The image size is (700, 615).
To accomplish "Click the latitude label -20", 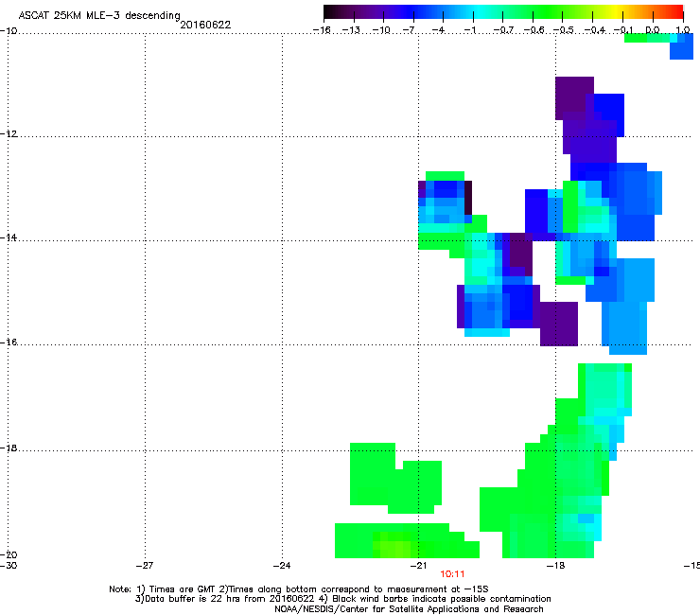I will [x=9, y=554].
